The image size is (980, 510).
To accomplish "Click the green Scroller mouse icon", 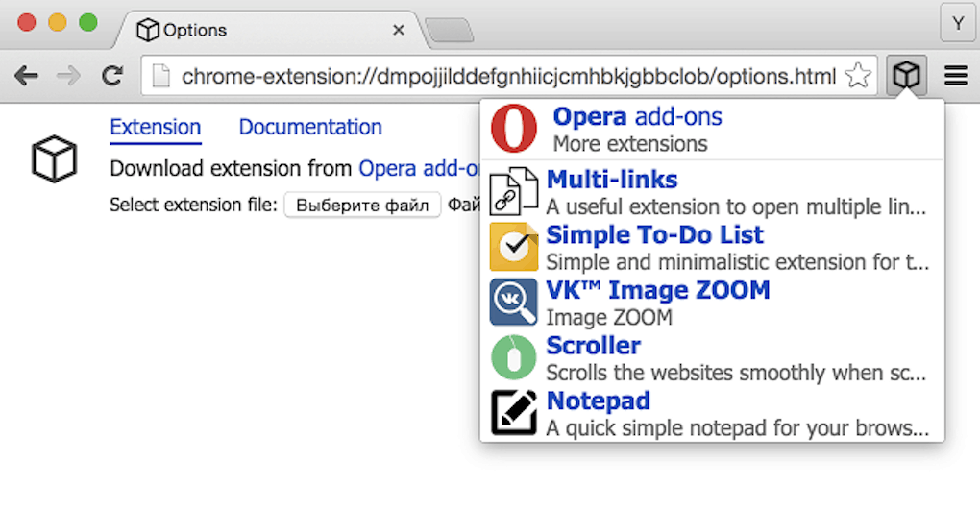I will coord(514,357).
